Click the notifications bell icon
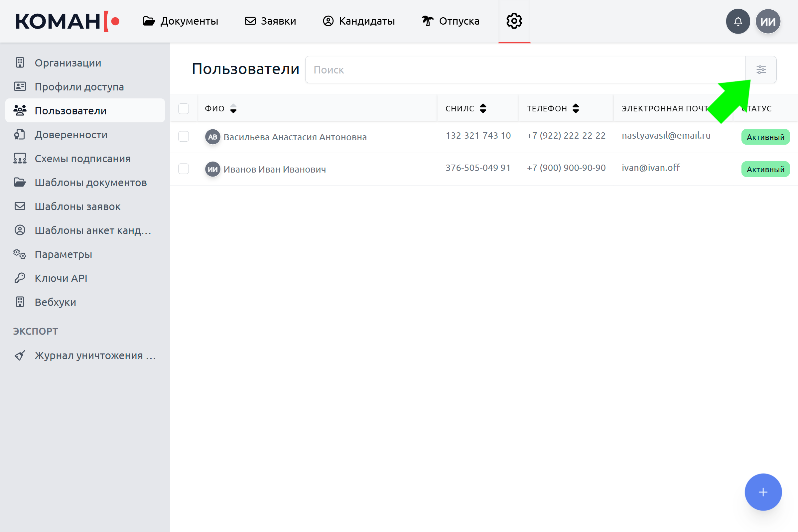The width and height of the screenshot is (798, 532). (x=738, y=21)
